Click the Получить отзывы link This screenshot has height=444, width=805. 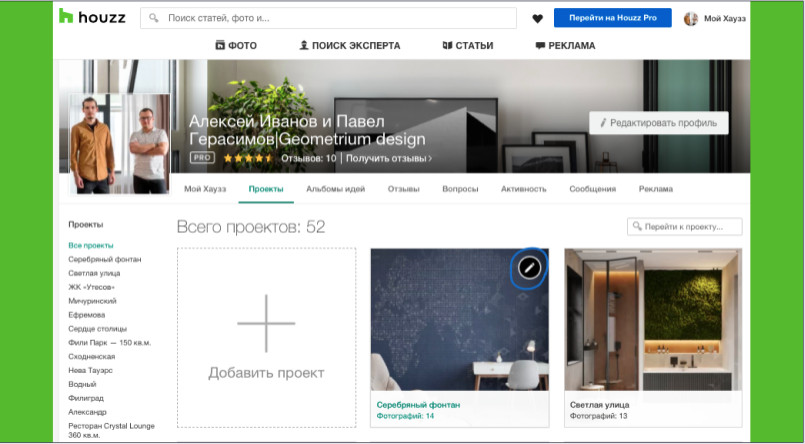[x=389, y=158]
